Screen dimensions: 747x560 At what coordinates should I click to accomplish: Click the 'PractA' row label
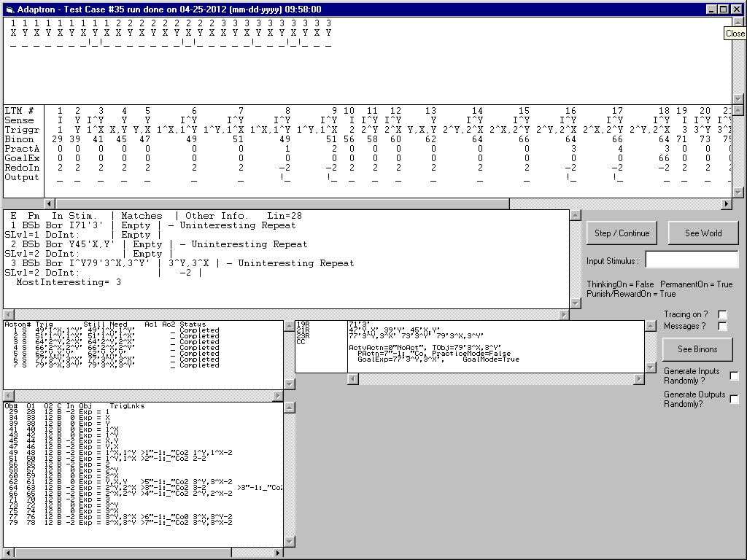[x=22, y=149]
